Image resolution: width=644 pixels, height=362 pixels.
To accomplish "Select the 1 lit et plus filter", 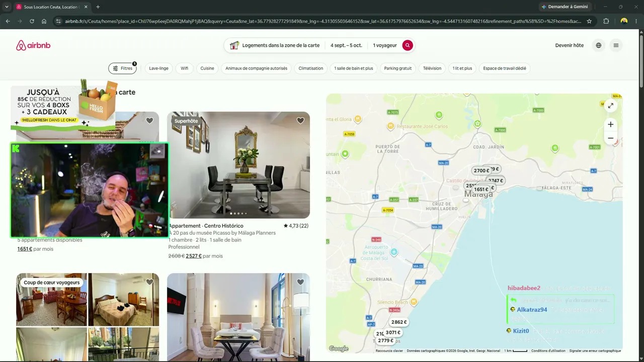I will (462, 68).
